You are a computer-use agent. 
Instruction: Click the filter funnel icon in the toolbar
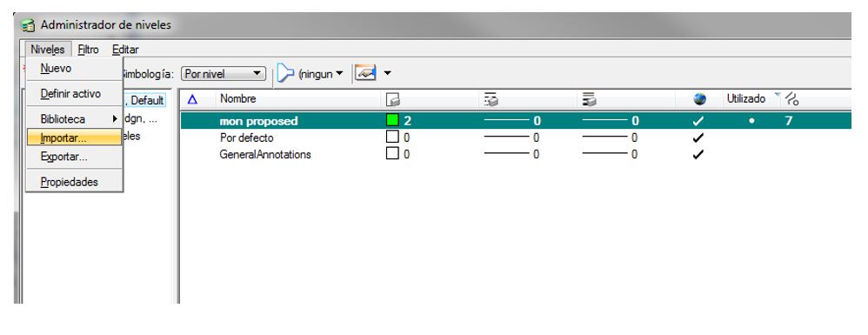(x=285, y=73)
